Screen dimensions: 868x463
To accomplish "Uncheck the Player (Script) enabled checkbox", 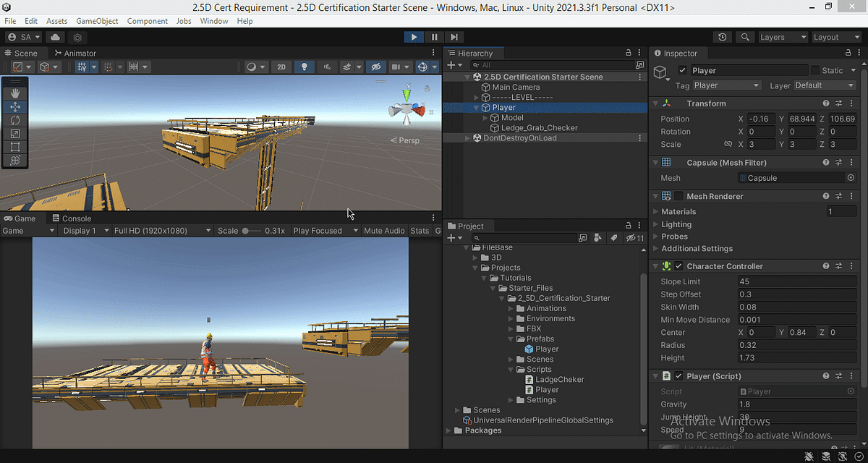I will tap(680, 375).
